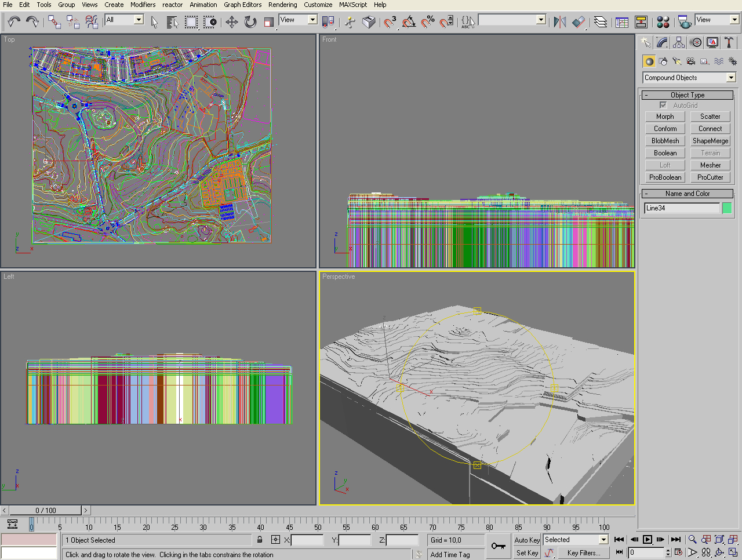This screenshot has height=560, width=742.
Task: Click the Angle Snap toggle magnet
Action: (x=409, y=22)
